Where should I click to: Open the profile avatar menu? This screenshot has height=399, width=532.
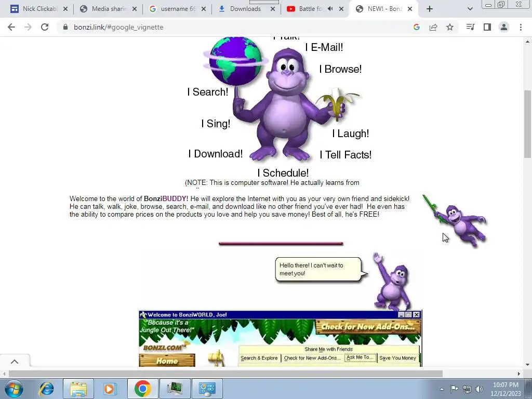tap(504, 27)
